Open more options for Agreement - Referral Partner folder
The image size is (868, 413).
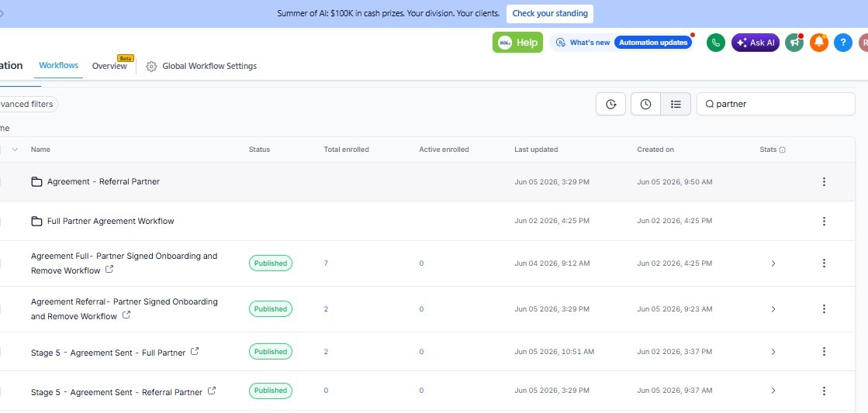coord(824,181)
